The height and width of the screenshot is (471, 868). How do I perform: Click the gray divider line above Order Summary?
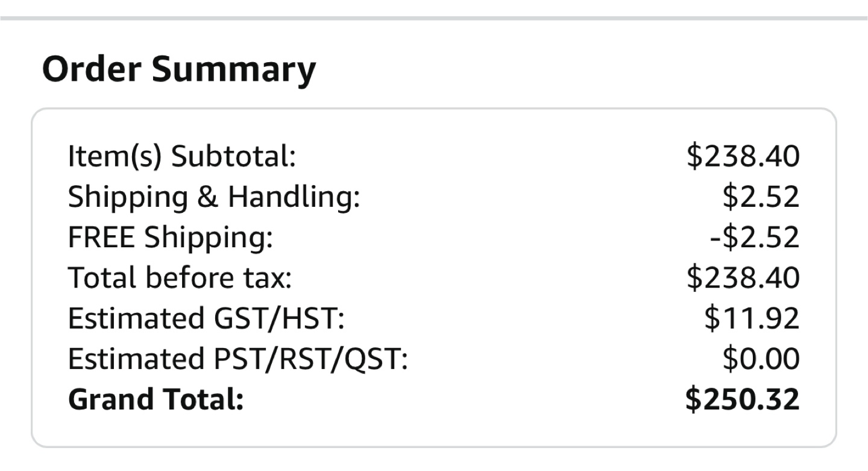click(434, 19)
